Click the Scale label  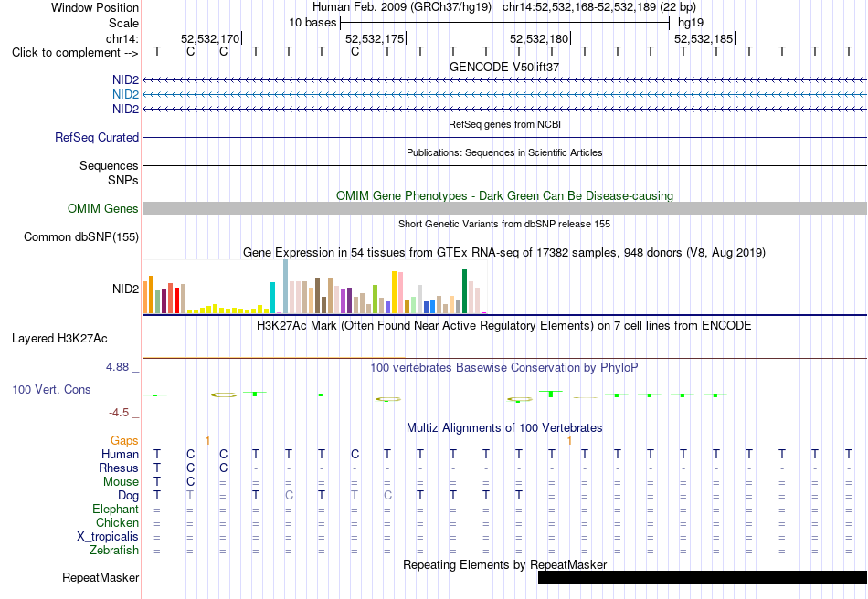point(123,23)
